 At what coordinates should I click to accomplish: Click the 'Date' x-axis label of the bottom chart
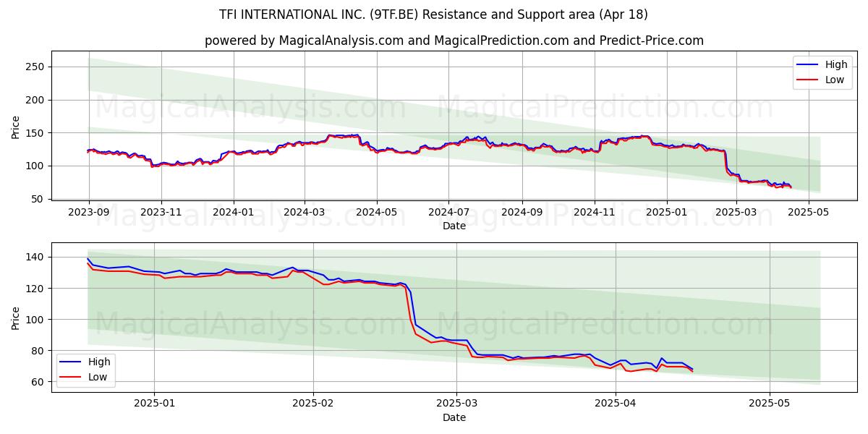454,417
